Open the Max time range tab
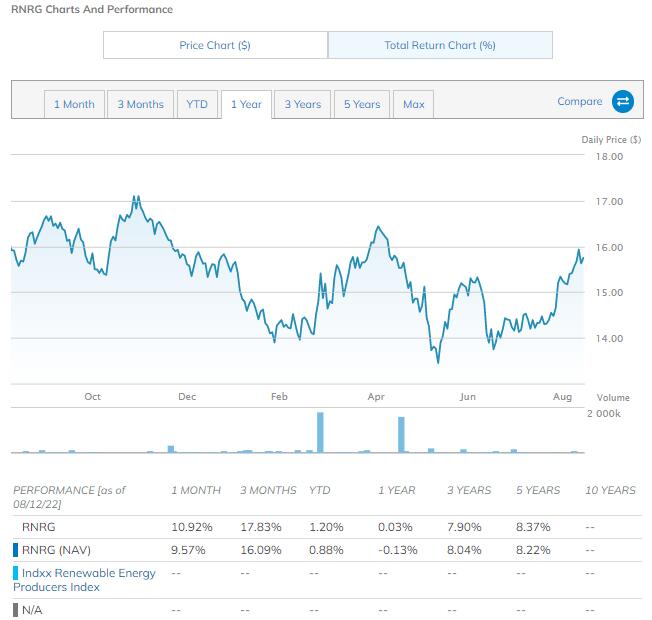 click(x=414, y=104)
